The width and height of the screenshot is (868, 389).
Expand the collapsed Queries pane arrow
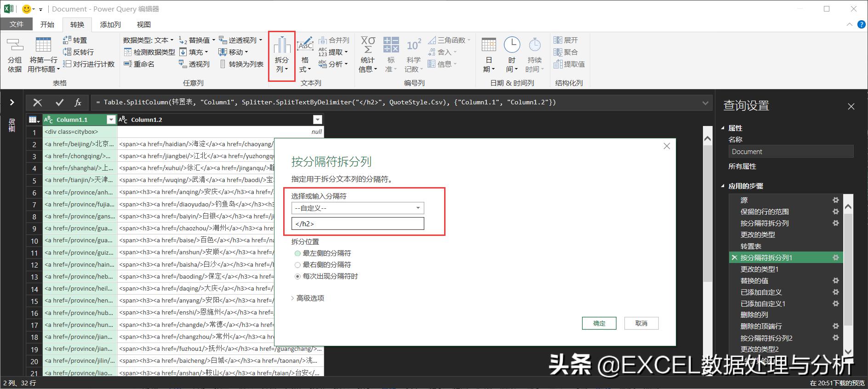click(x=12, y=103)
